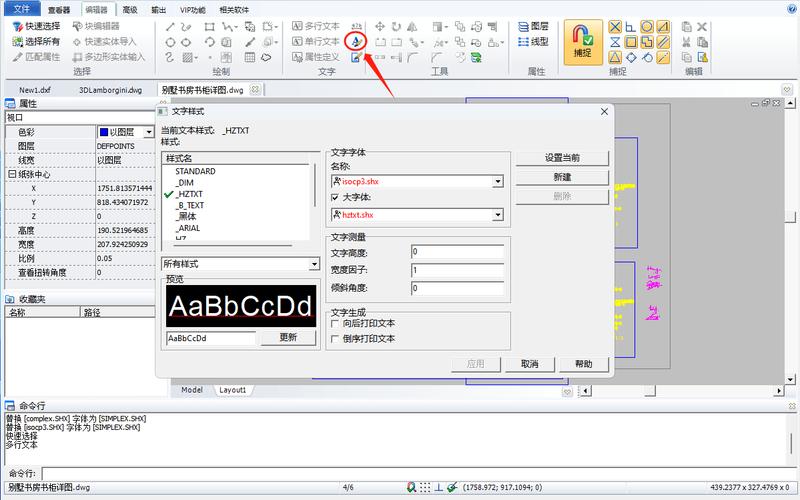The image size is (800, 500).
Task: Click the 更新 preview button
Action: pos(288,338)
